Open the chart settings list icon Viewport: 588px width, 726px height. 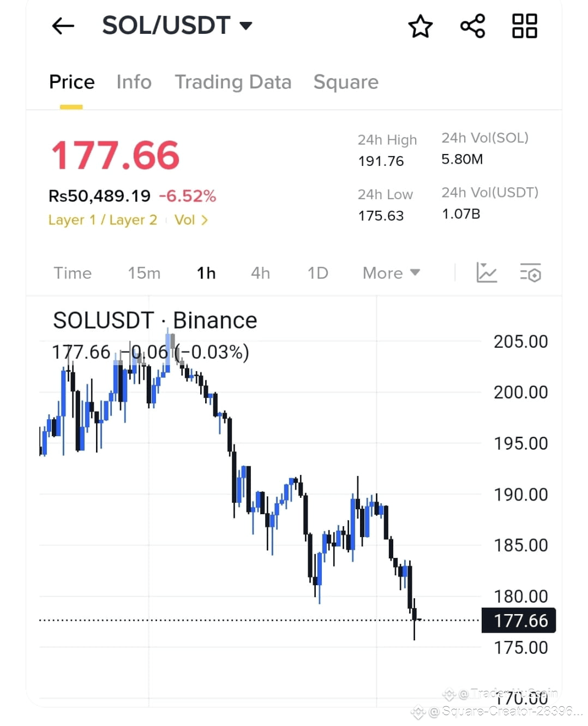click(x=530, y=272)
